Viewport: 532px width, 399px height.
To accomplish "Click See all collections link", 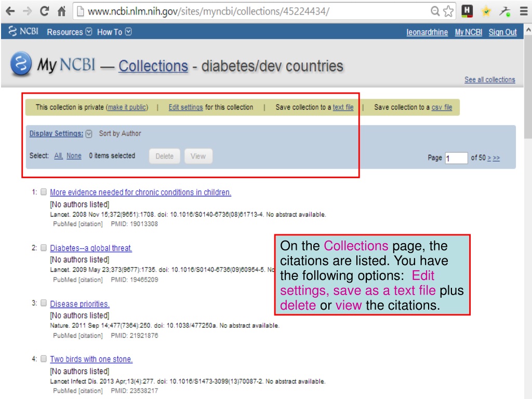I will pyautogui.click(x=489, y=79).
